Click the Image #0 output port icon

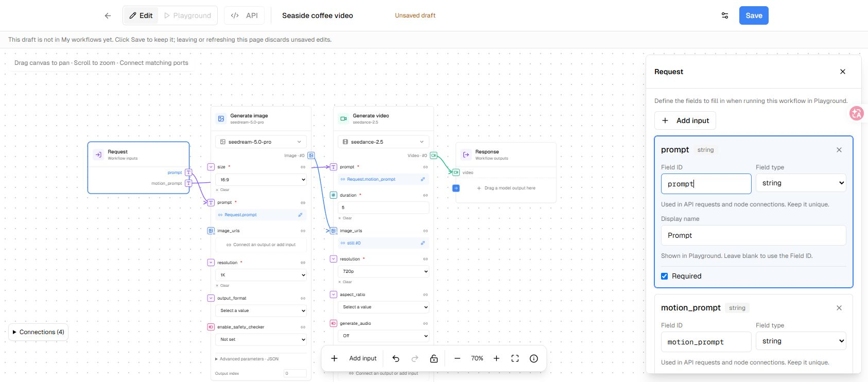(311, 155)
